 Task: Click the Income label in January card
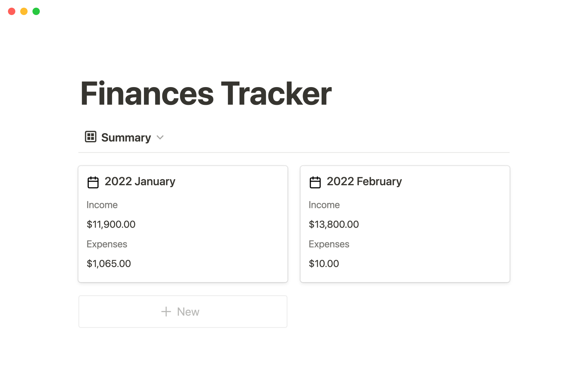[102, 205]
